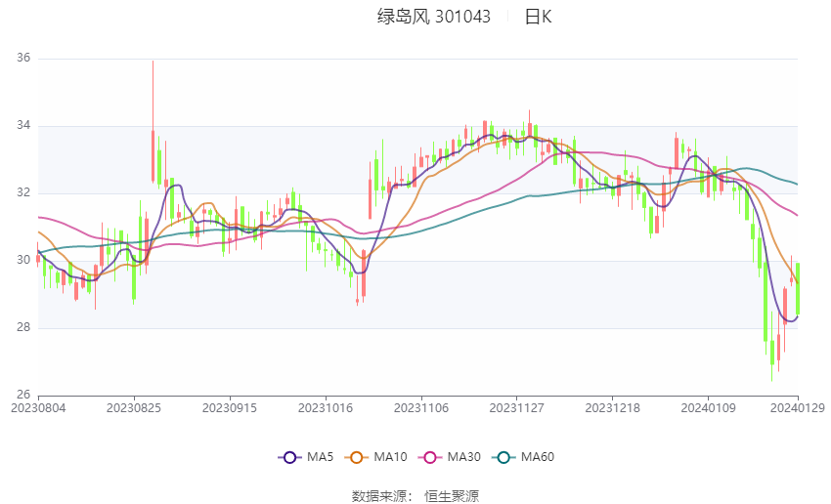Click the data source text 恒生聚源
The height and width of the screenshot is (504, 831).
(x=452, y=496)
